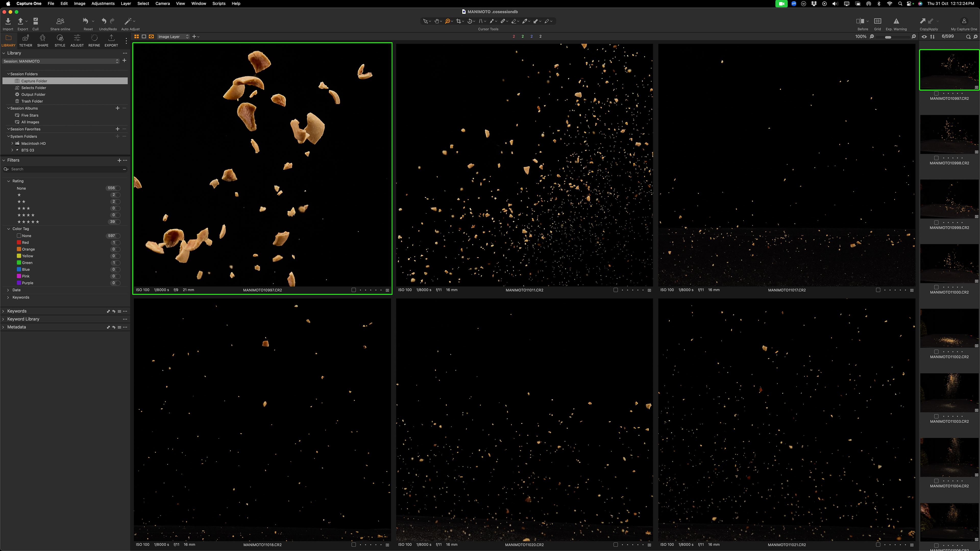Open the Layer menu
980x551 pixels.
click(x=126, y=3)
